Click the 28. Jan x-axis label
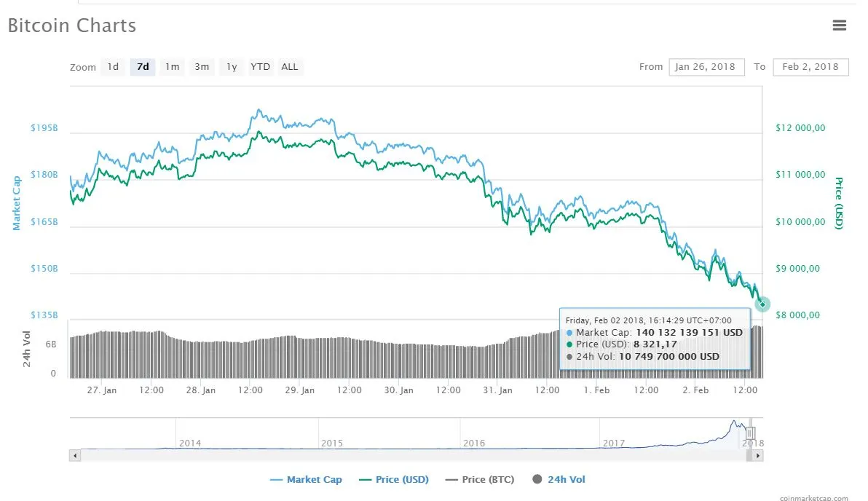 (200, 390)
